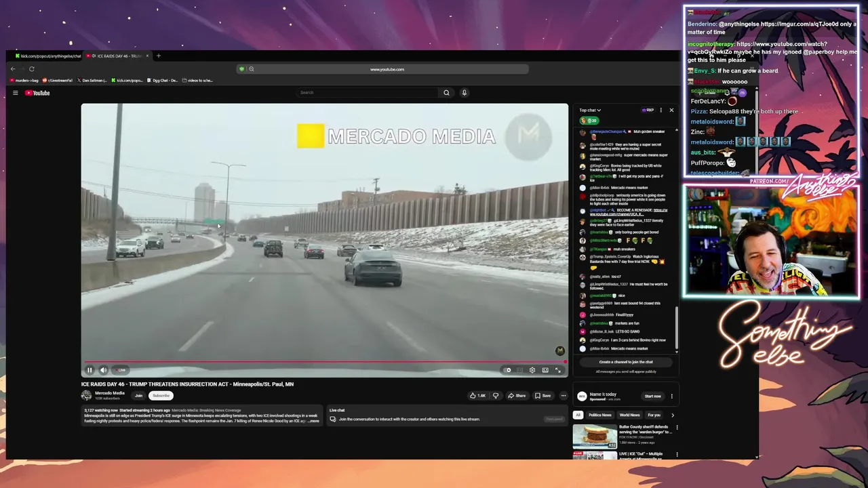Image resolution: width=868 pixels, height=488 pixels.
Task: Pause the live stream video
Action: [90, 370]
